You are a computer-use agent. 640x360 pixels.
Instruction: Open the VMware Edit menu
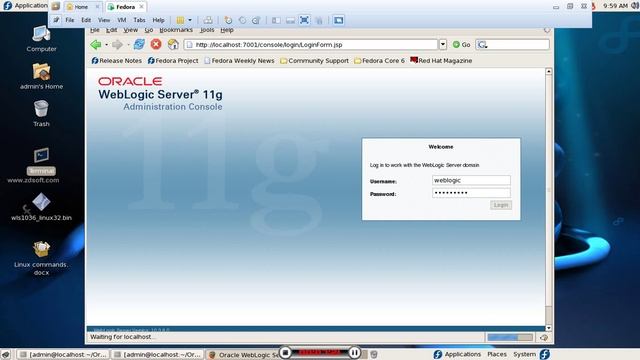click(x=86, y=20)
